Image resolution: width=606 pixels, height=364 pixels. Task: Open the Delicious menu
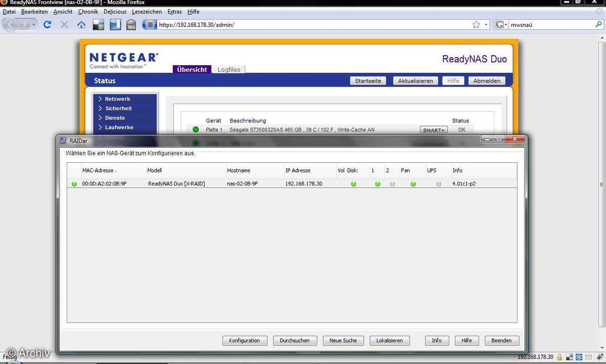[115, 12]
